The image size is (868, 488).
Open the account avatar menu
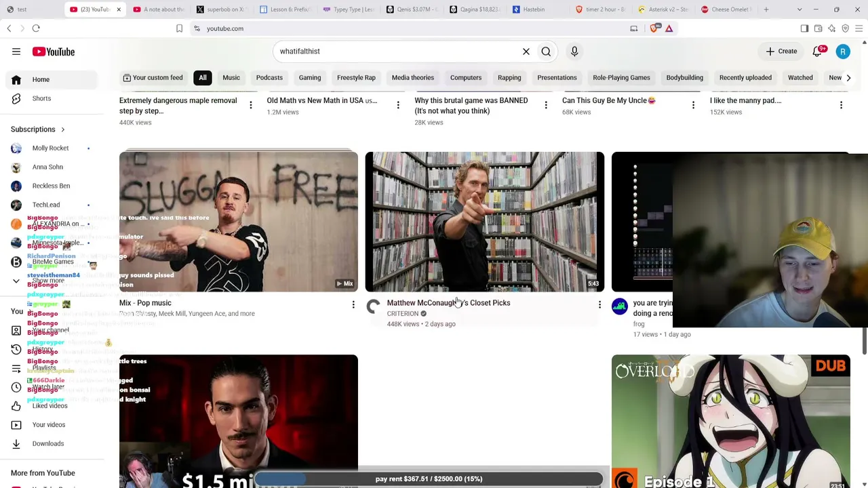pos(843,52)
